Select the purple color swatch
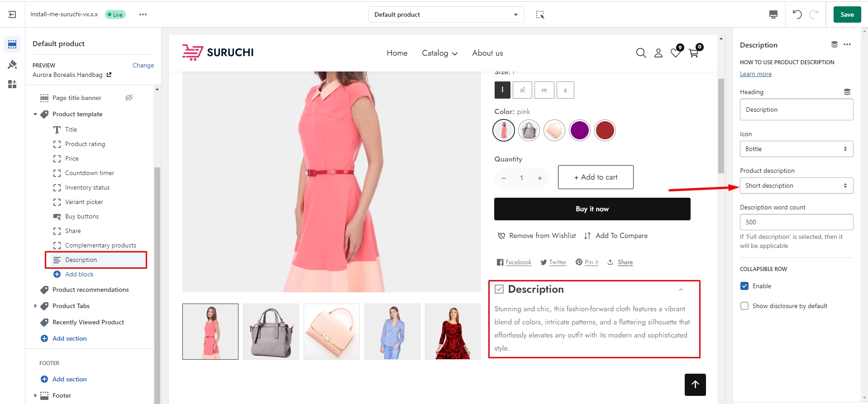This screenshot has width=868, height=404. (x=579, y=130)
